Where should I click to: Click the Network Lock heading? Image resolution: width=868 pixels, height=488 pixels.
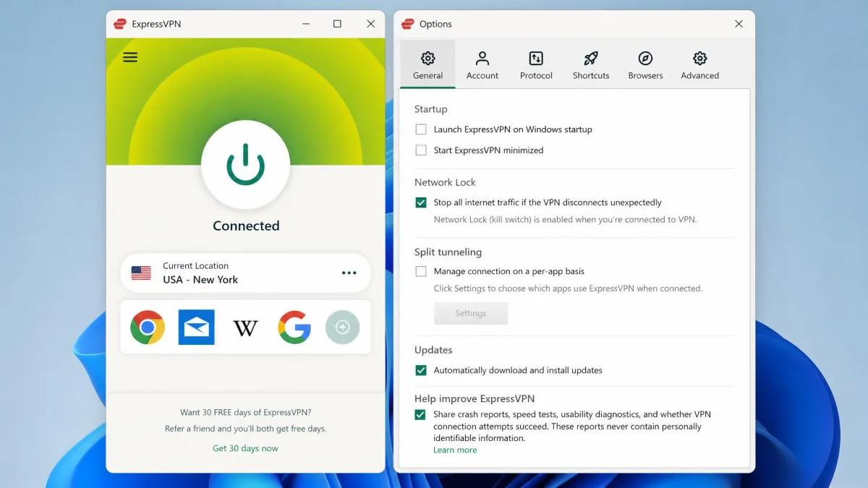tap(445, 182)
